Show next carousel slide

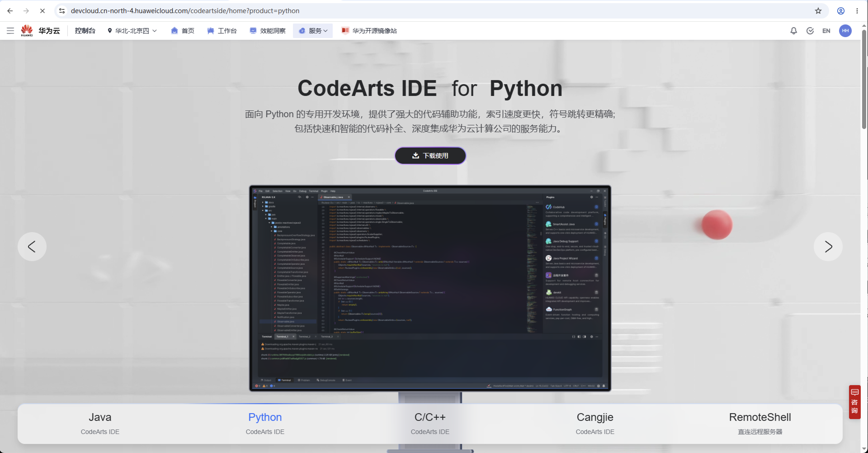tap(828, 247)
